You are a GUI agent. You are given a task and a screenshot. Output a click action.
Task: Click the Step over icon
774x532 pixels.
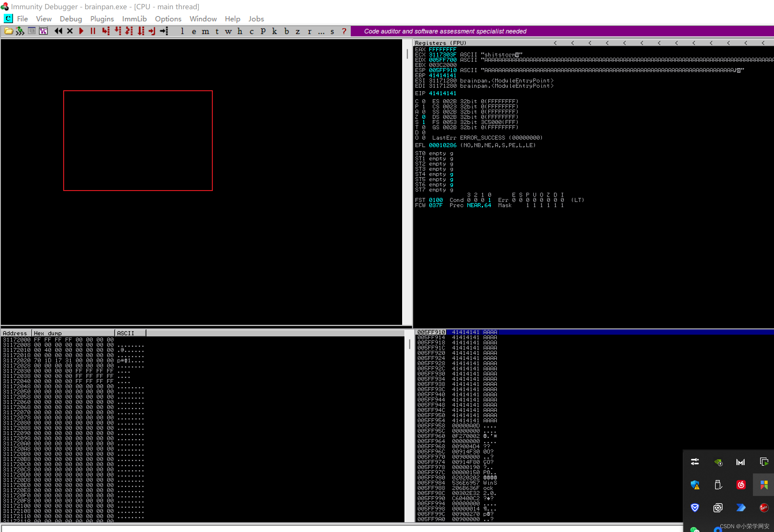pyautogui.click(x=118, y=31)
